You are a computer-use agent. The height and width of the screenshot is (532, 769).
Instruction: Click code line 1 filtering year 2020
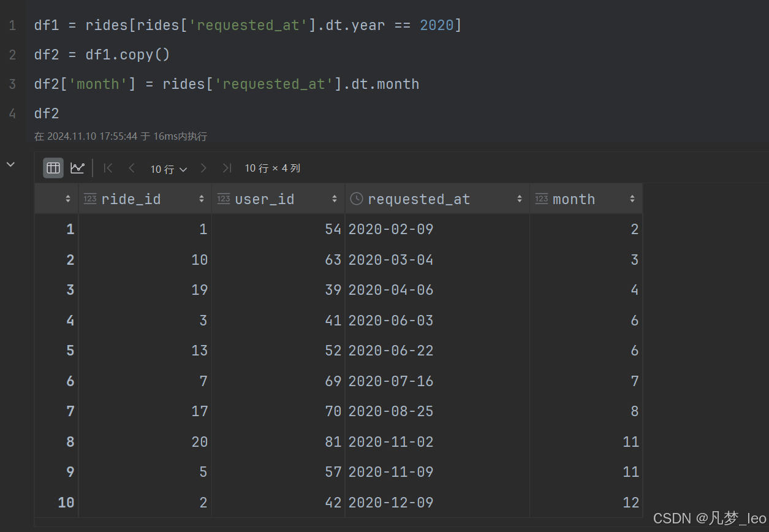point(248,25)
